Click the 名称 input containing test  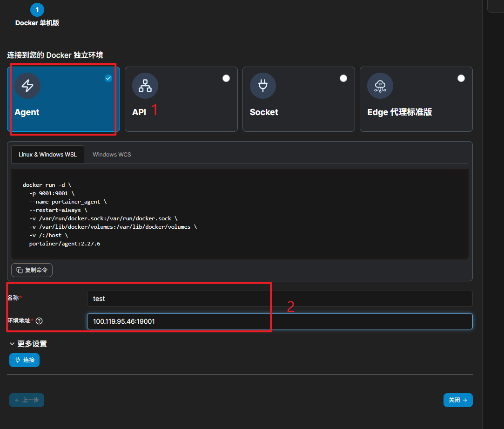pos(280,299)
